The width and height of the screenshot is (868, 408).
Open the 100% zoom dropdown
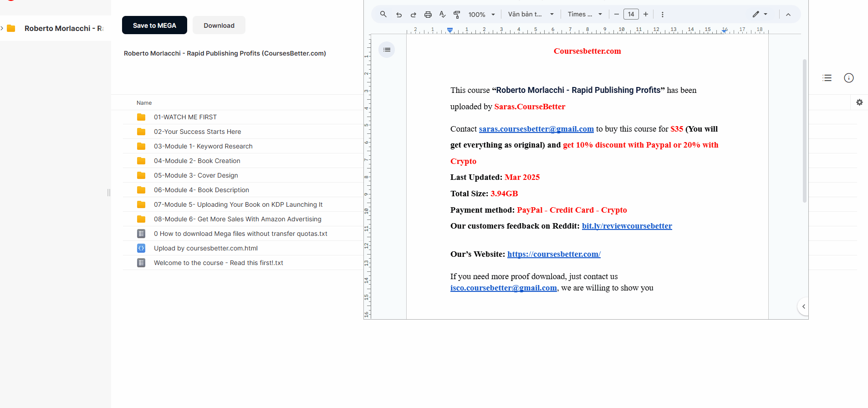(x=481, y=15)
